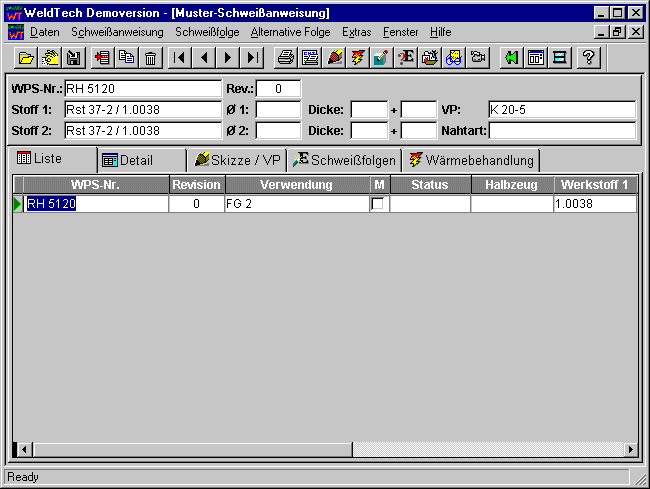The image size is (650, 489).
Task: Jump to the last record
Action: click(253, 58)
